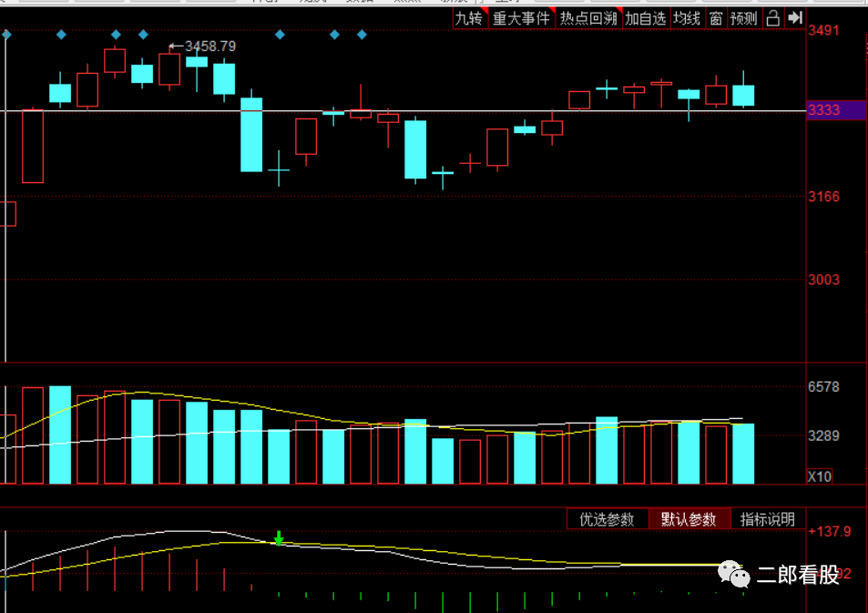
Task: Click the 3458.79 high price label
Action: [x=210, y=46]
